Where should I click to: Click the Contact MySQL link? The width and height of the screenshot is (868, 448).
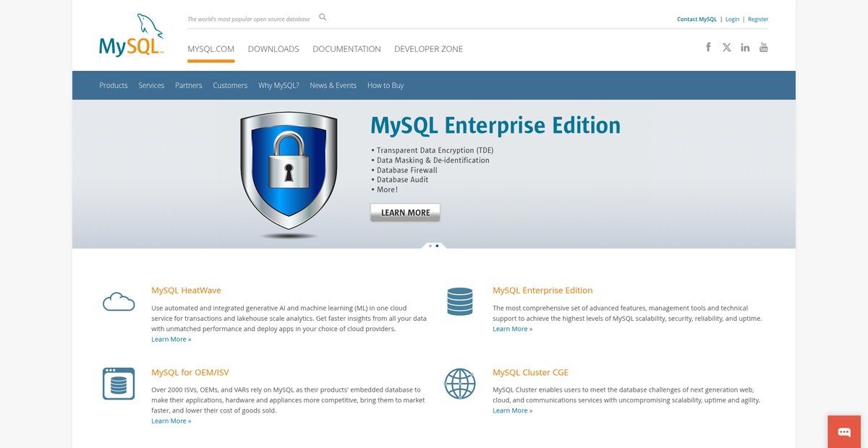(697, 20)
